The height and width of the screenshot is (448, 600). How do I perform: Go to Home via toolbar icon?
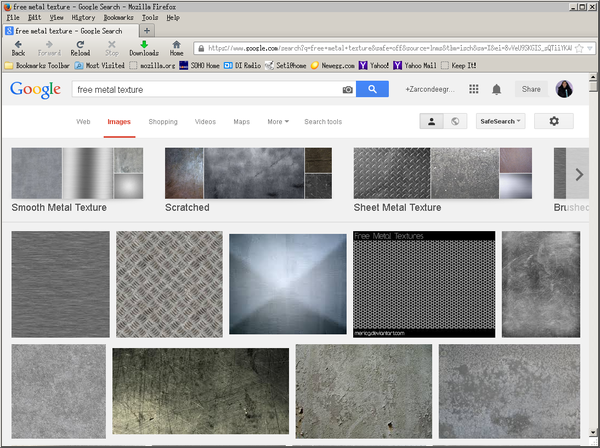click(176, 46)
